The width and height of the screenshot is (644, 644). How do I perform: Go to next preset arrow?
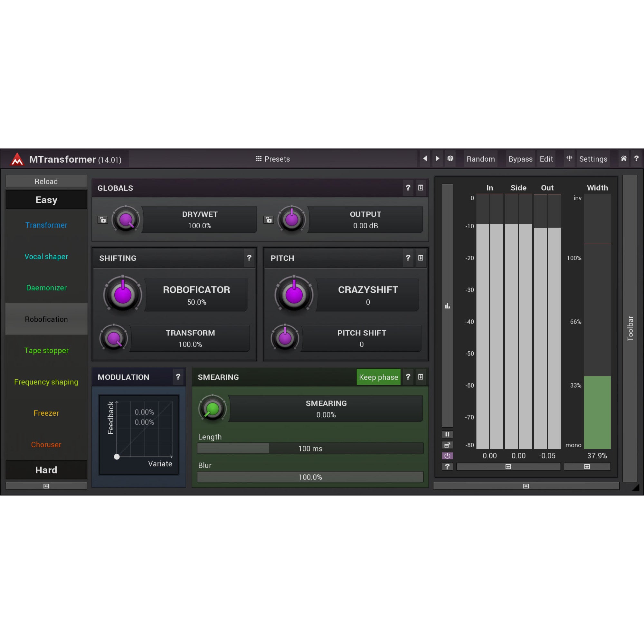pos(437,159)
